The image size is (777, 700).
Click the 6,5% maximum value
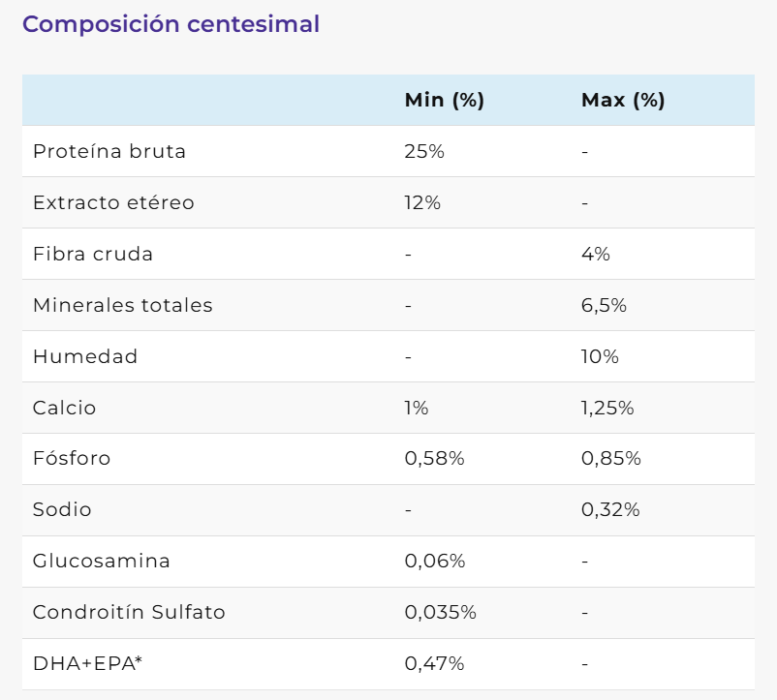pyautogui.click(x=604, y=306)
